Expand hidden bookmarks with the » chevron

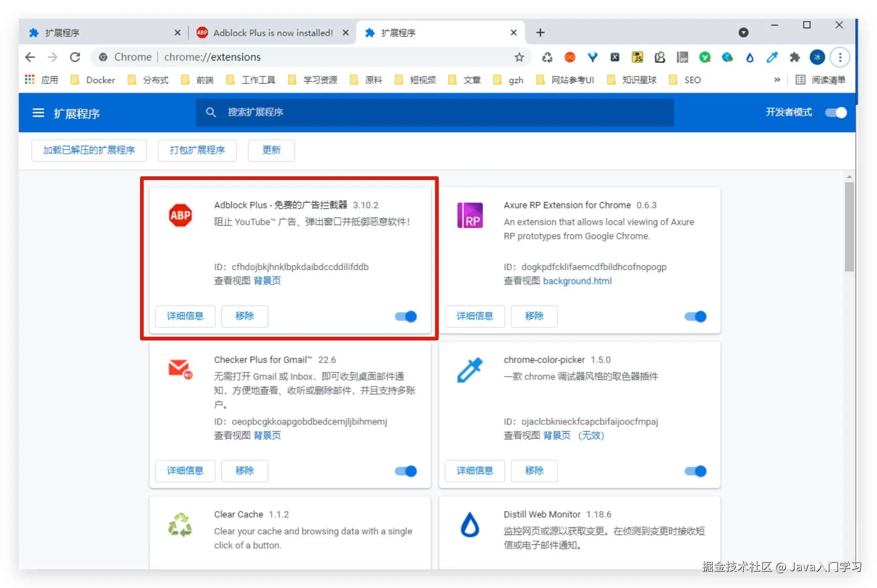(777, 80)
